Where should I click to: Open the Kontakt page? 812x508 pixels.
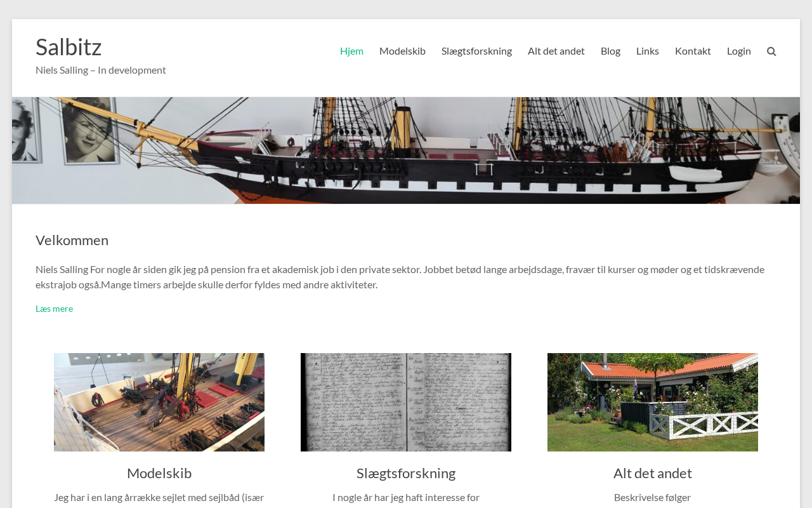click(693, 51)
